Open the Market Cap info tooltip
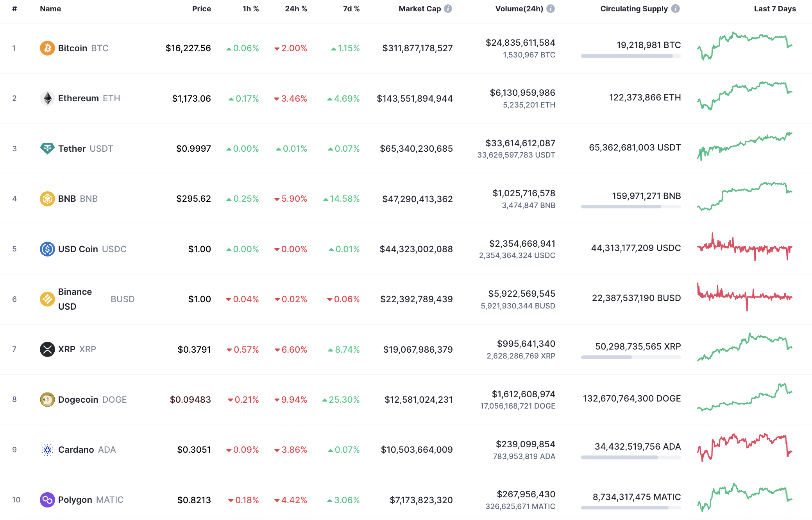This screenshot has height=520, width=812. [x=448, y=9]
